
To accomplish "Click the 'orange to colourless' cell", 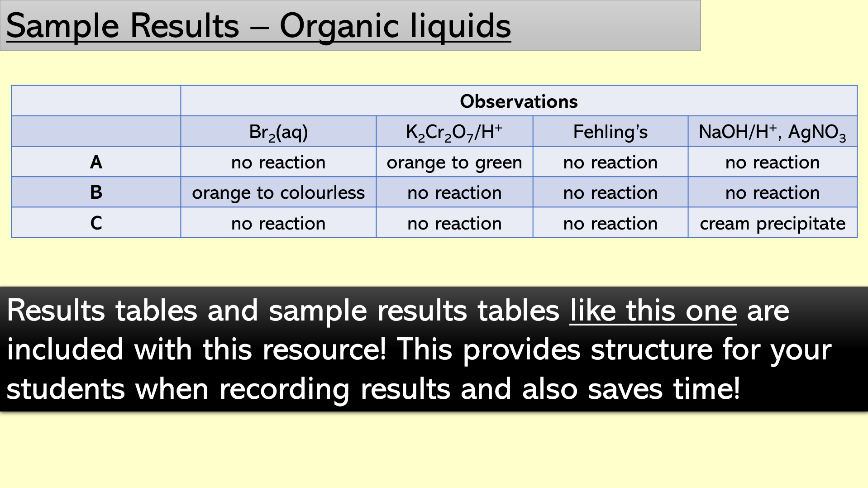I will [x=278, y=192].
